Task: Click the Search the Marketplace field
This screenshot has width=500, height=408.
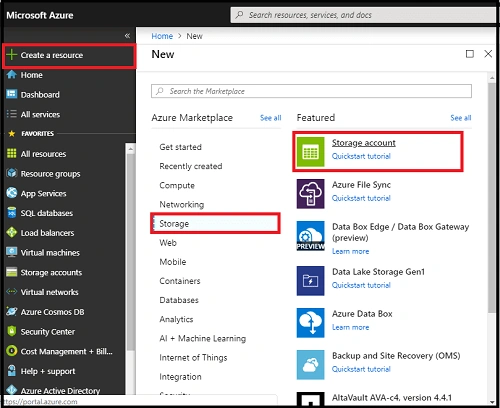Action: pos(311,91)
